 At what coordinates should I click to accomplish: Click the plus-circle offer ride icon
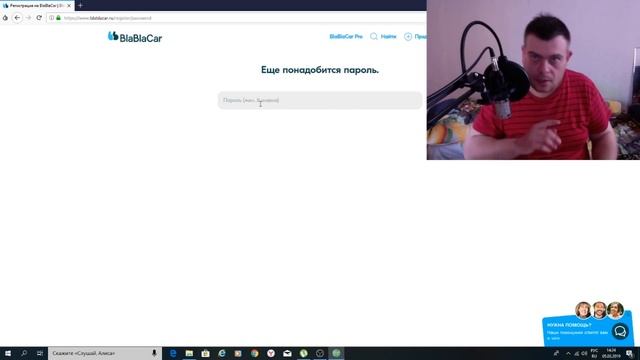tap(408, 37)
